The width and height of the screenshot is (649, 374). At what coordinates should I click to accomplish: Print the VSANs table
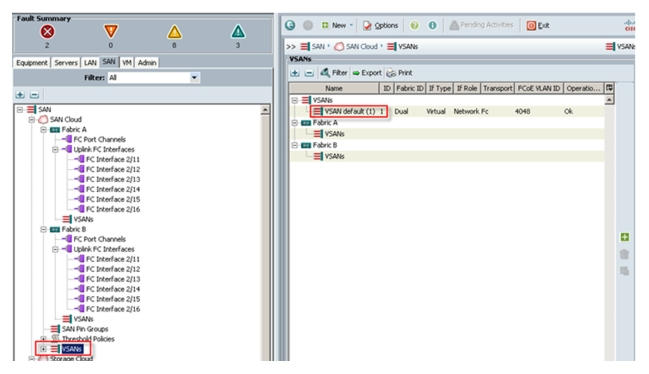[x=399, y=73]
